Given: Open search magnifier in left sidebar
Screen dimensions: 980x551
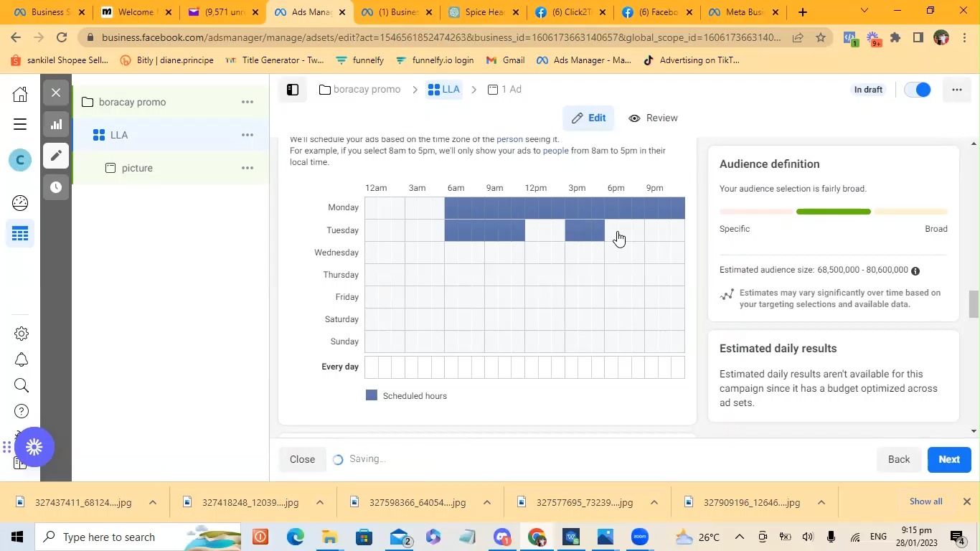Looking at the screenshot, I should [22, 385].
